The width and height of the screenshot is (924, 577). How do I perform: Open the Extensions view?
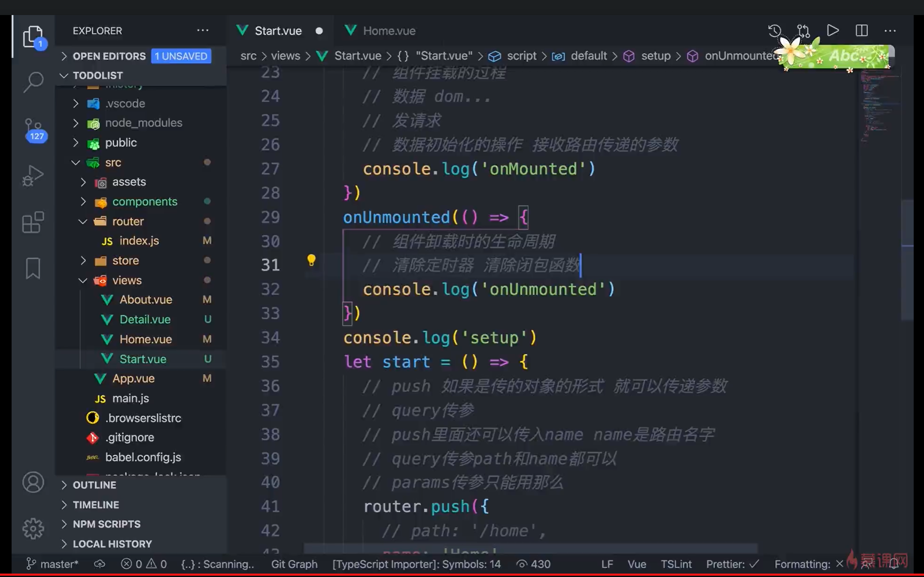click(33, 222)
